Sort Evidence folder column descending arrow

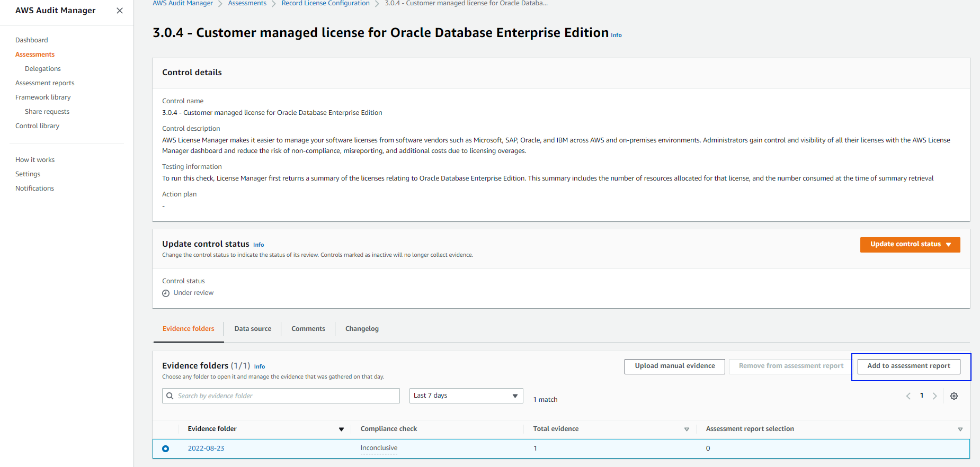[x=341, y=429]
